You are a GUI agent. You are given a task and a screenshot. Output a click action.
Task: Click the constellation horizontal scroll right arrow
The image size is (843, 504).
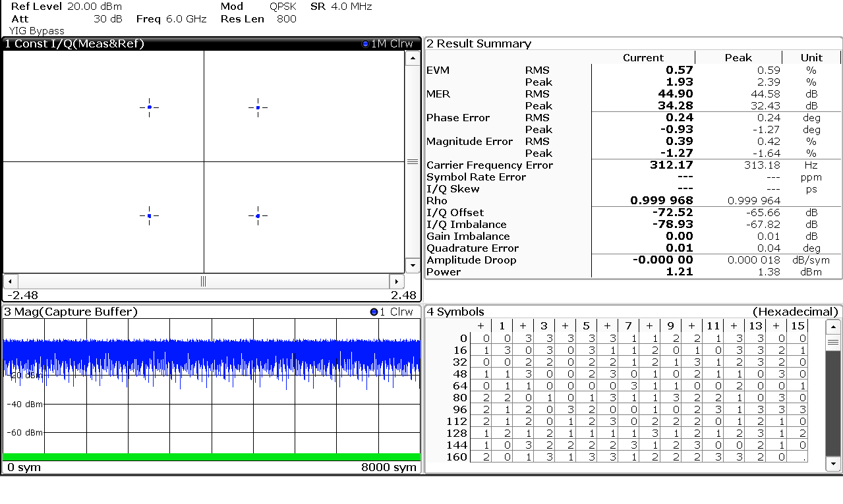(396, 281)
